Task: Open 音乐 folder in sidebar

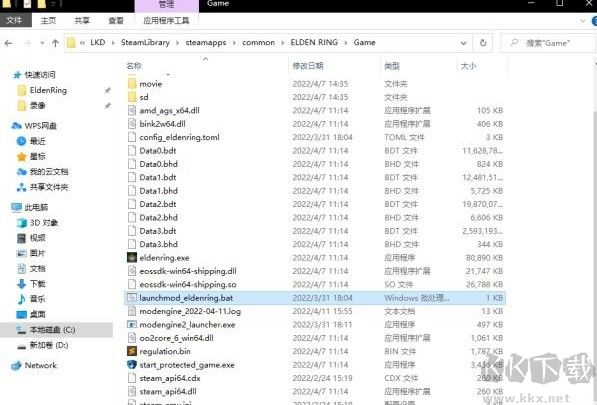Action: pyautogui.click(x=37, y=299)
